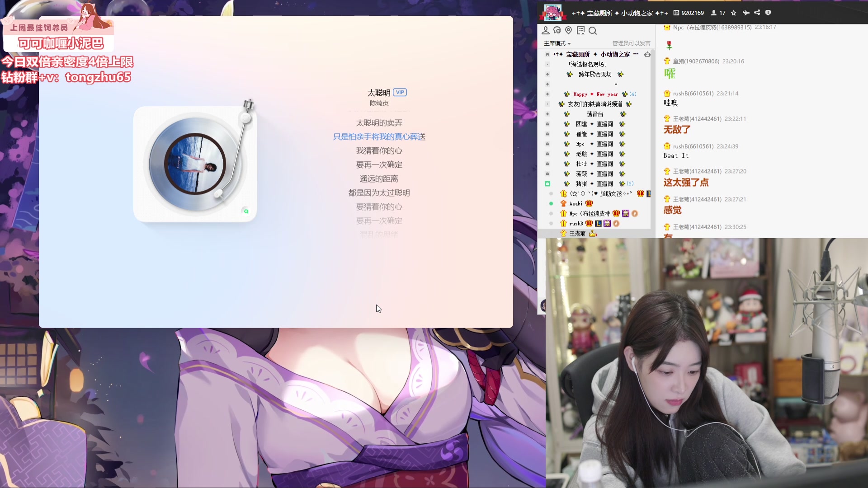Click chat sender rushB at 23:21:14
Image resolution: width=868 pixels, height=488 pixels.
tap(693, 94)
